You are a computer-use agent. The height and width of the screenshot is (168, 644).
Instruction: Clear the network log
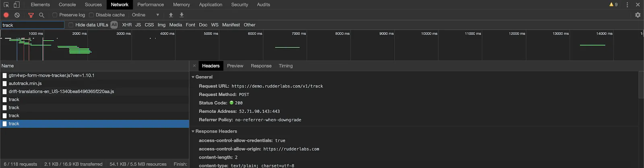(17, 15)
